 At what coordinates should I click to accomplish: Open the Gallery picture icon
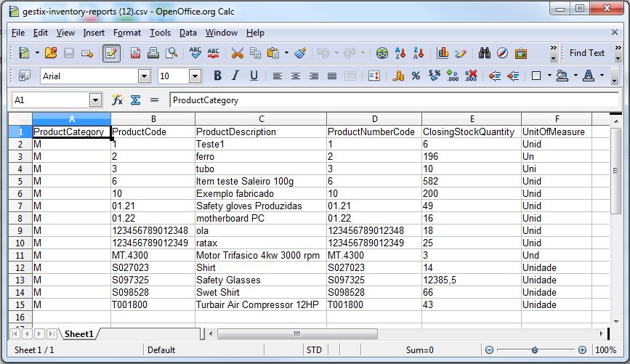tap(521, 53)
